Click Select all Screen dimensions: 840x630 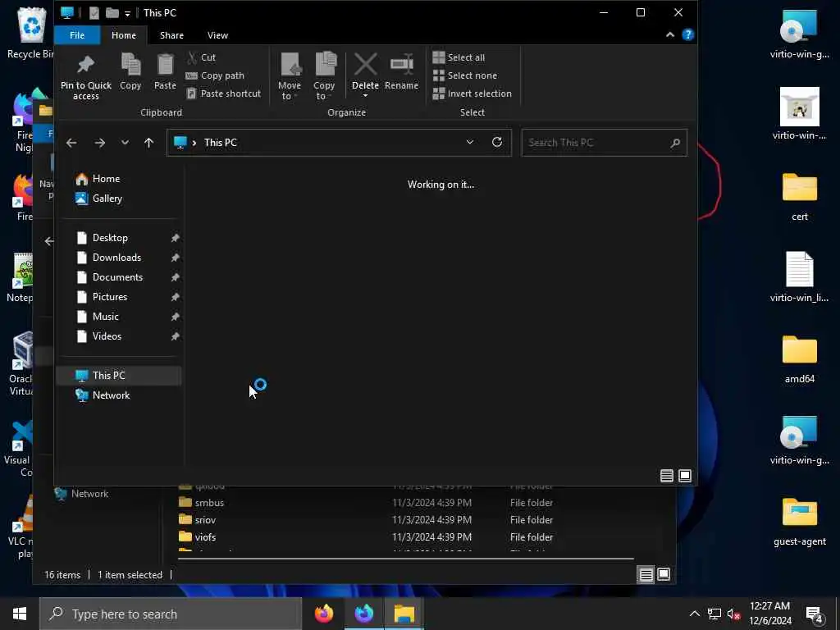pyautogui.click(x=459, y=57)
